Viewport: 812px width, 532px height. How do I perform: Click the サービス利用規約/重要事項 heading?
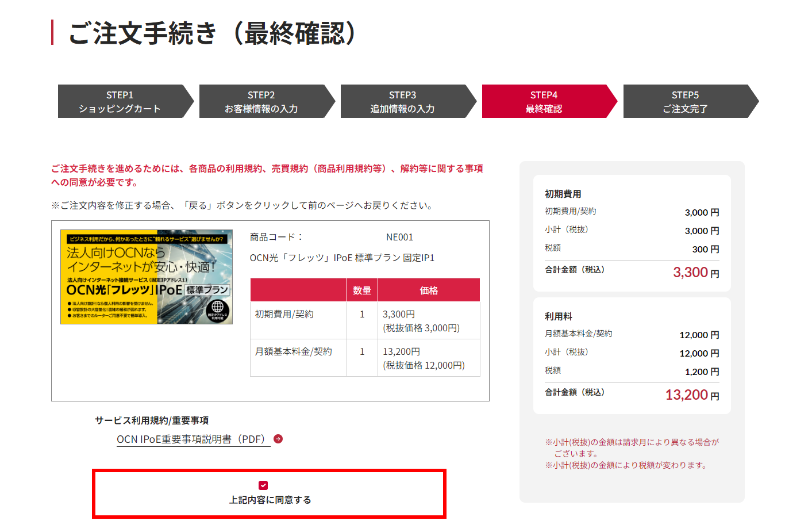click(152, 420)
